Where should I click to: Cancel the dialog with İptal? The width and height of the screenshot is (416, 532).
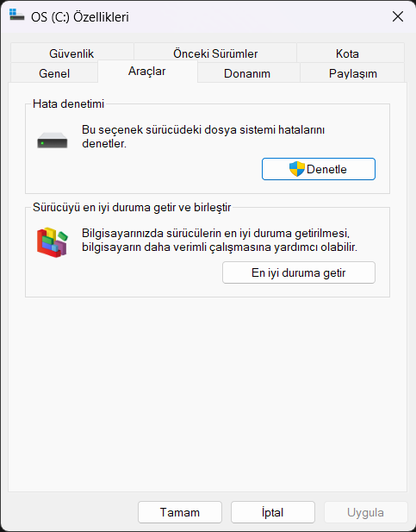tap(272, 512)
